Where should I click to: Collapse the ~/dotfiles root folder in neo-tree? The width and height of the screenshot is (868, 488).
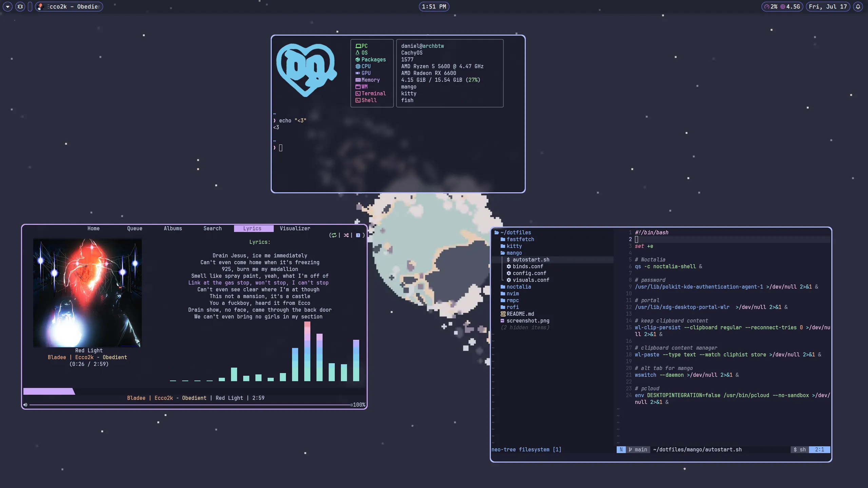(x=513, y=233)
